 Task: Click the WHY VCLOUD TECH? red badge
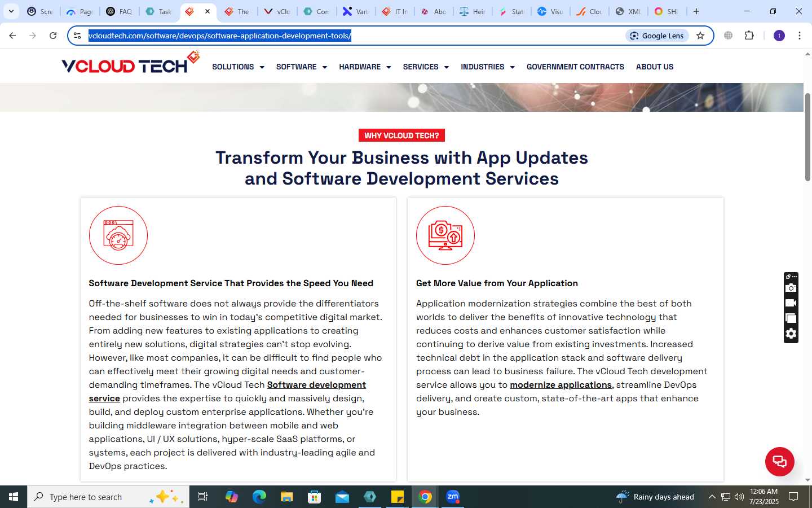click(x=401, y=135)
